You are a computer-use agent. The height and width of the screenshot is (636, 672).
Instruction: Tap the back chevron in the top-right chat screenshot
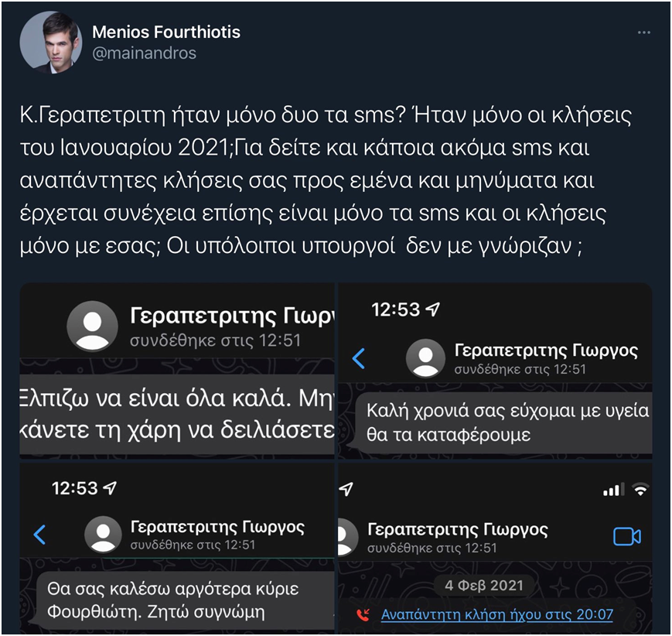[x=358, y=358]
